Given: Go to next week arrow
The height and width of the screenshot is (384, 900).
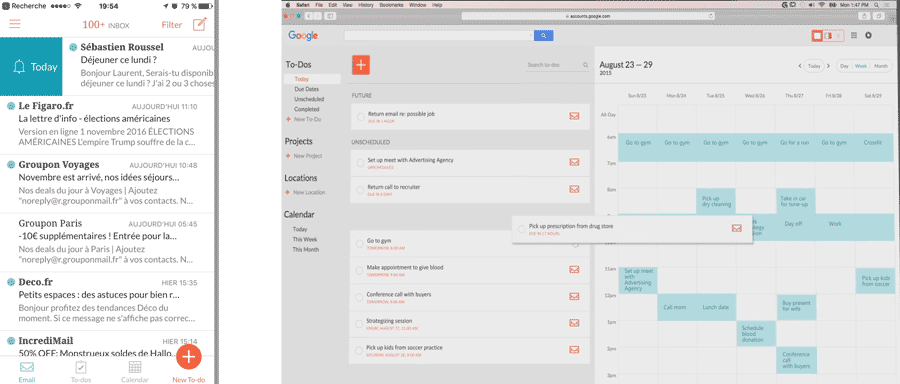Looking at the screenshot, I should tap(828, 66).
